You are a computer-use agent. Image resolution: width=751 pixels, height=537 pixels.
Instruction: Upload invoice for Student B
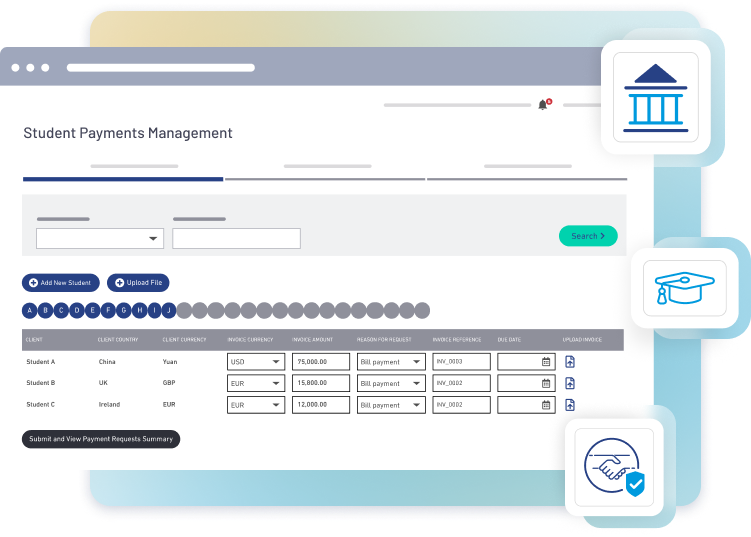pyautogui.click(x=569, y=383)
